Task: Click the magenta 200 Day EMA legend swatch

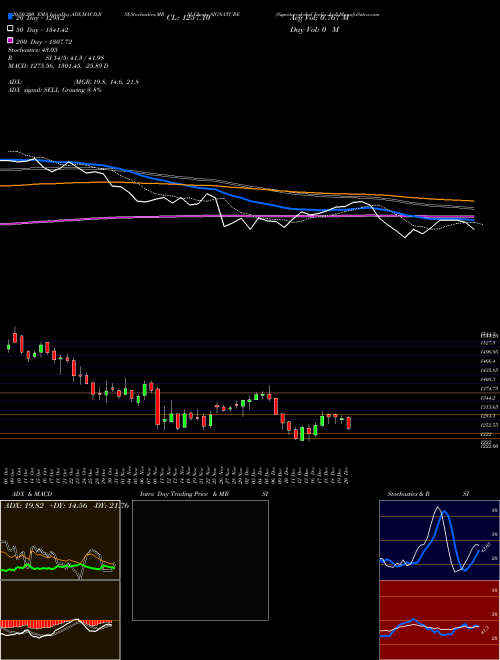Action: coord(11,40)
